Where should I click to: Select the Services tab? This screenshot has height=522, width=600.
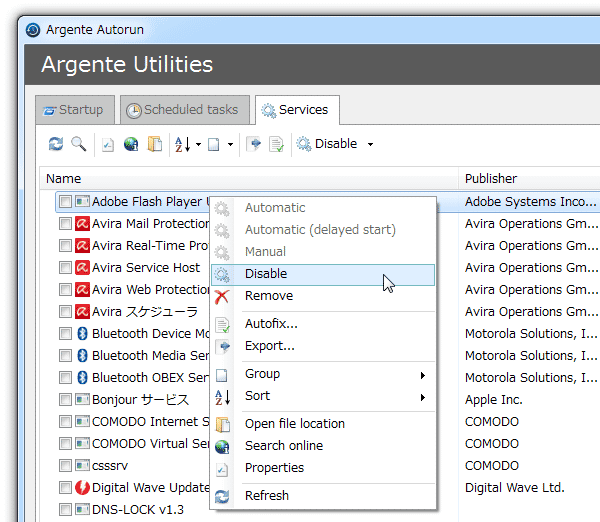[297, 110]
